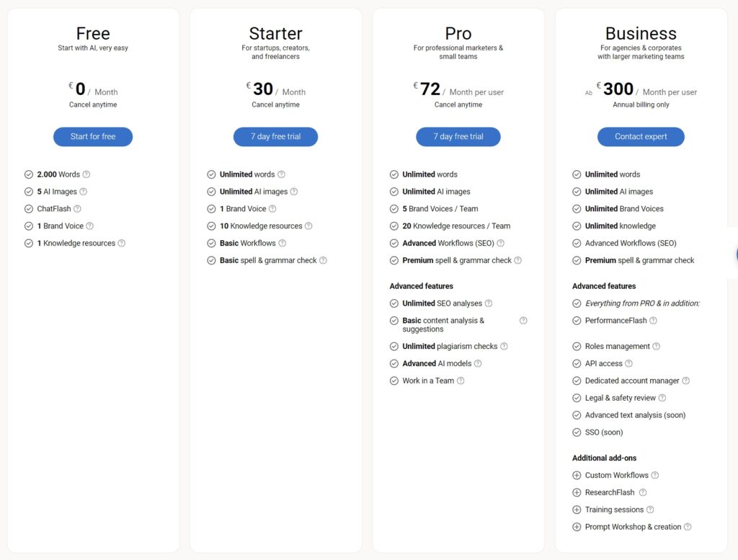Click help icon next to Prompt Workshop & creation
The width and height of the screenshot is (738, 560).
pyautogui.click(x=687, y=527)
